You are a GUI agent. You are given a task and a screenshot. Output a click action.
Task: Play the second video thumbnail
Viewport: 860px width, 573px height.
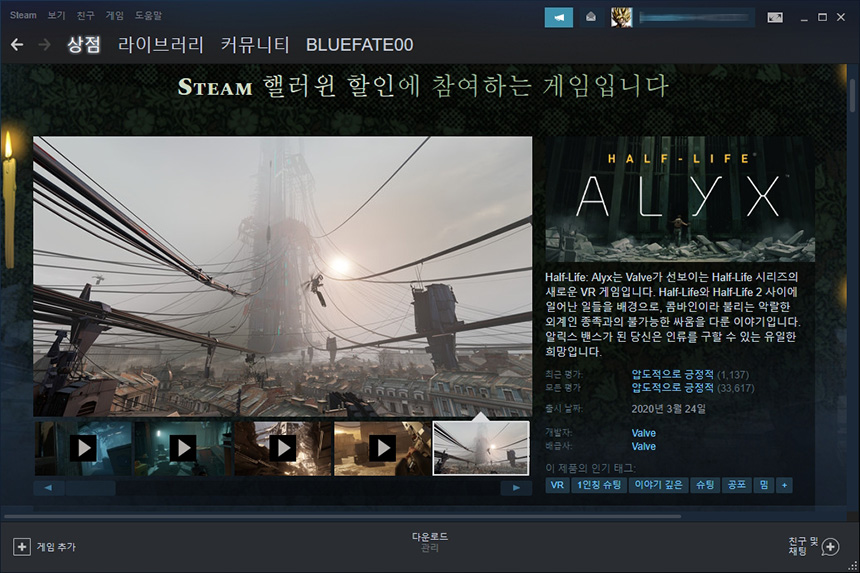click(x=183, y=448)
